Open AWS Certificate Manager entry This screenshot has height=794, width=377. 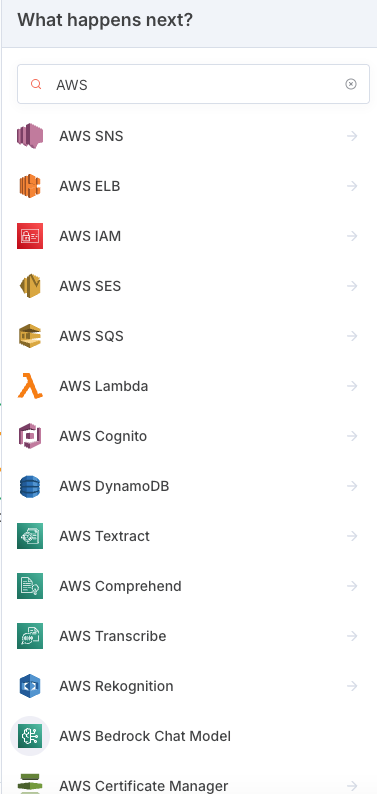point(189,782)
